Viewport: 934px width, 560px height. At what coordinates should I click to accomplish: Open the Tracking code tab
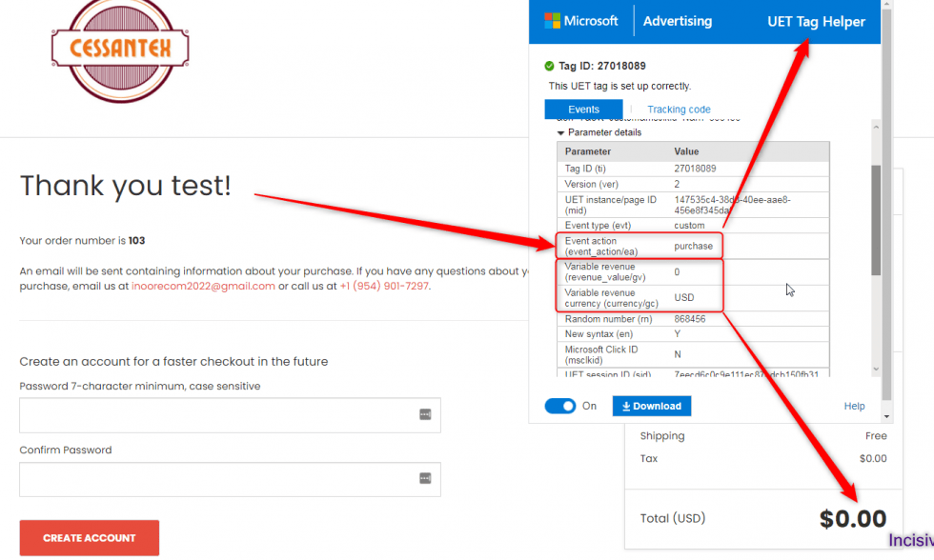[679, 110]
